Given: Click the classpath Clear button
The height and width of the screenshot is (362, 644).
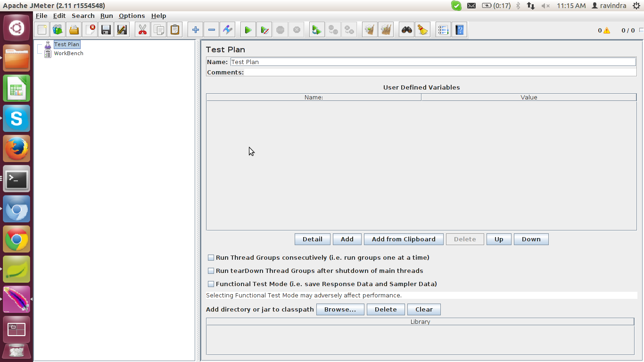Looking at the screenshot, I should tap(424, 309).
